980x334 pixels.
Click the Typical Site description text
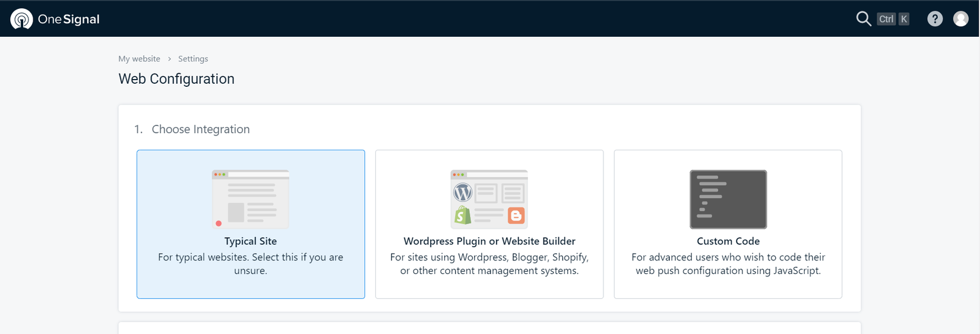[x=251, y=264]
